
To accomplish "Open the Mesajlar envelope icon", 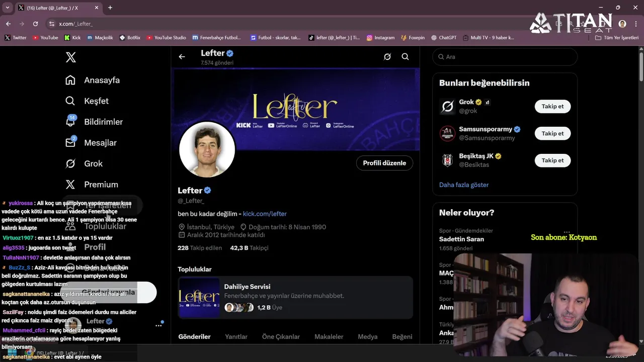I will coord(70,143).
